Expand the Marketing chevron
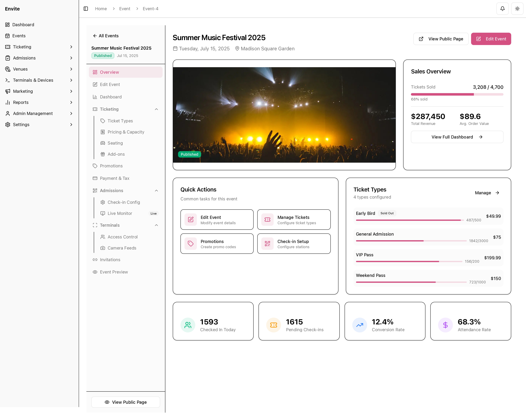Screen dimensions: 526x420 [x=71, y=91]
